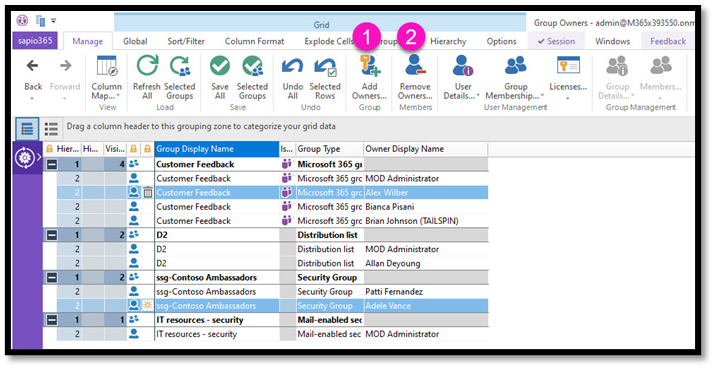Viewport: 714px width, 368px height.
Task: Open the Back button dropdown arrow
Action: [x=32, y=98]
